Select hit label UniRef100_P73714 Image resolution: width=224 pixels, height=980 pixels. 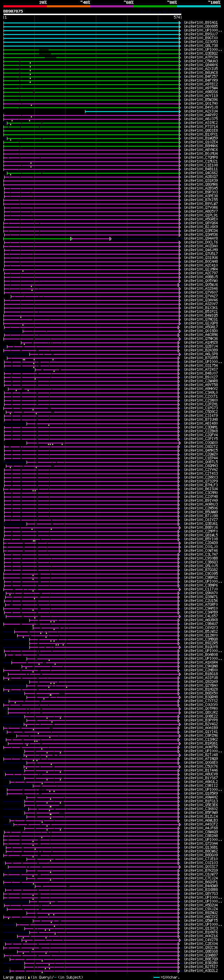click(x=201, y=127)
